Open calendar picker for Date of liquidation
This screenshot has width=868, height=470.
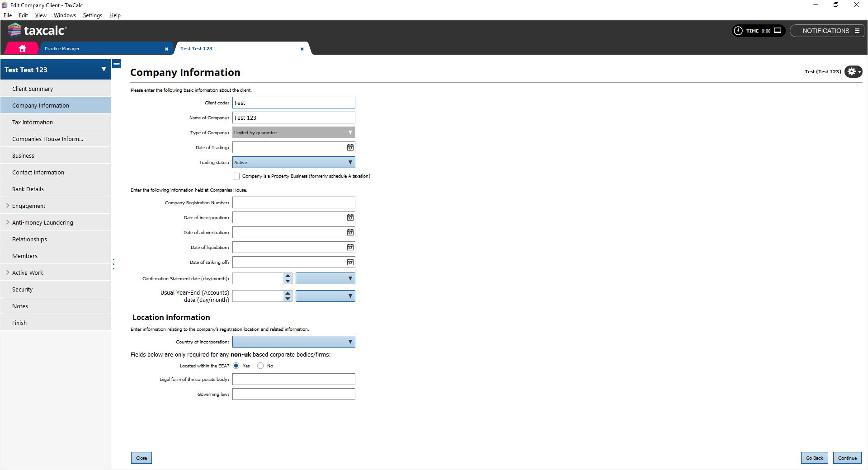point(350,248)
